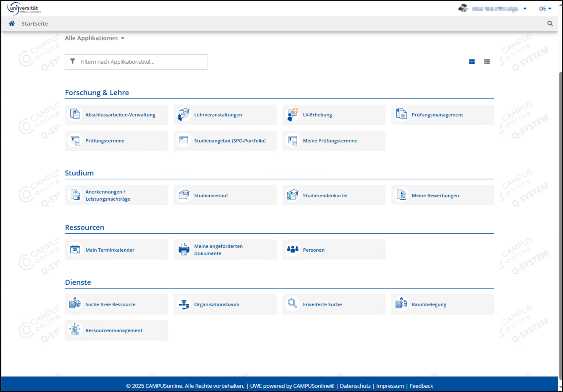Open the LV-Erhebung application tile icon
The height and width of the screenshot is (392, 563).
tap(292, 114)
